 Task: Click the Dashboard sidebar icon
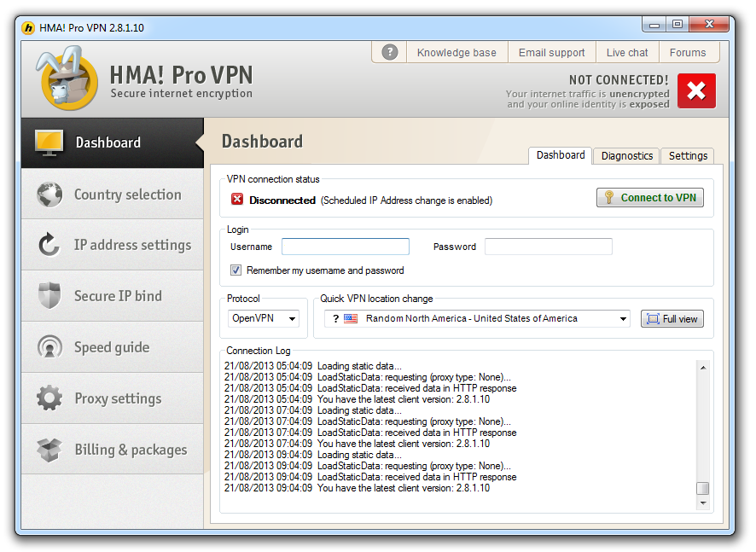pos(49,142)
